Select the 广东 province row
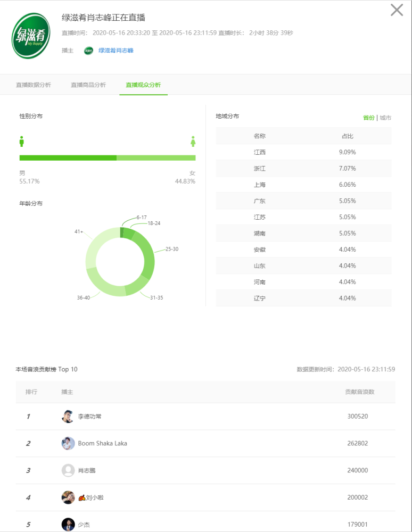Viewport: 412px width, 532px height. coord(303,201)
